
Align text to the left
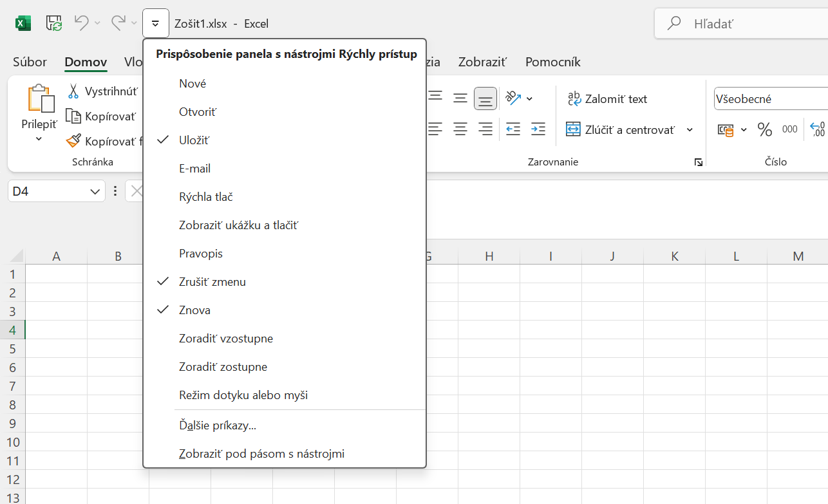[435, 129]
